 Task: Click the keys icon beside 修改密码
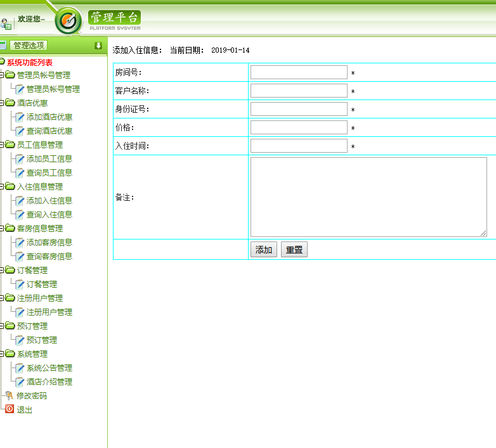pos(9,395)
